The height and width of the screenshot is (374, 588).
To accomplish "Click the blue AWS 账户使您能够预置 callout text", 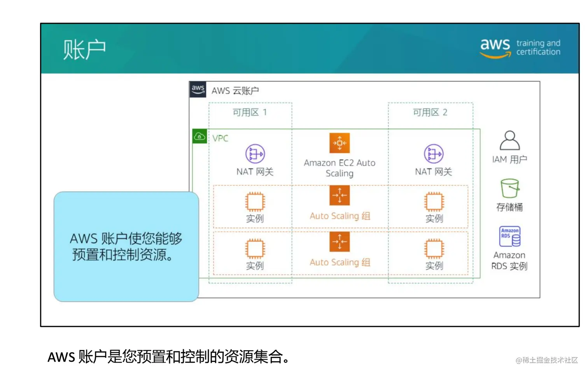I will (x=126, y=246).
